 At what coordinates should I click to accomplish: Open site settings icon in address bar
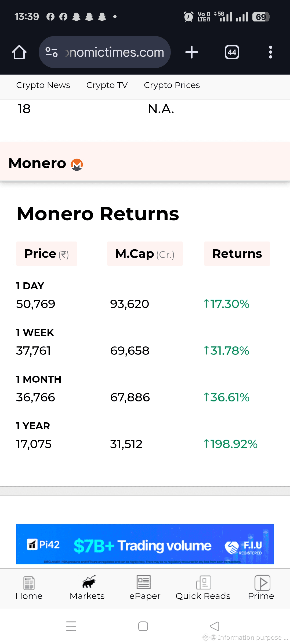tap(52, 52)
